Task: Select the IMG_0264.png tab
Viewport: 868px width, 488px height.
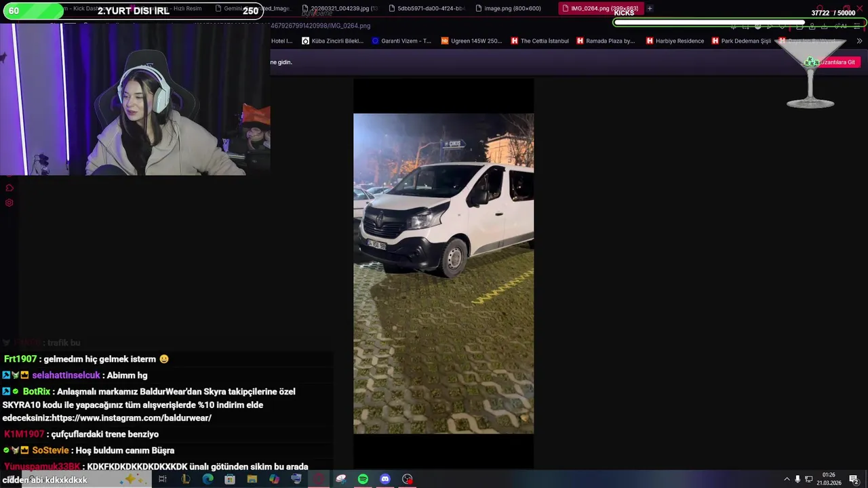Action: coord(600,8)
